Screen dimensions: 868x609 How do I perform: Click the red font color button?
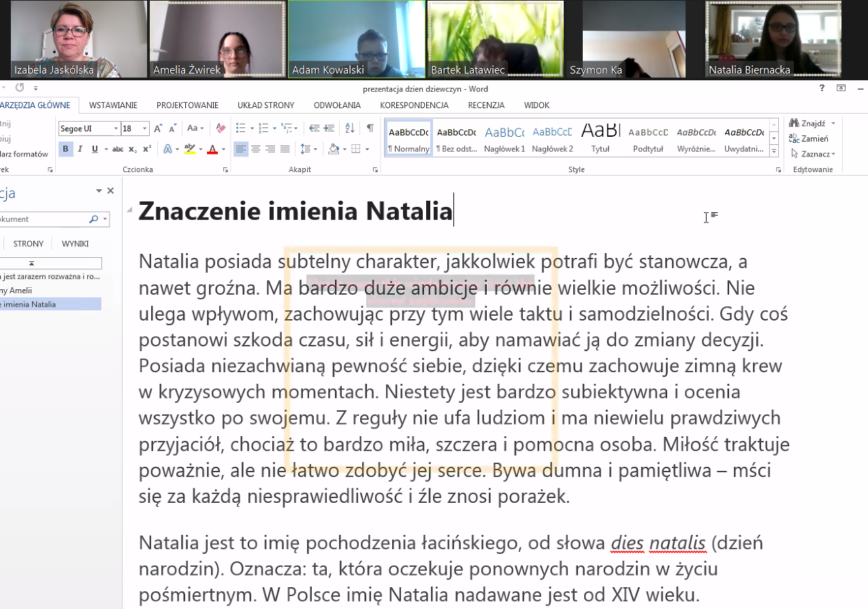[212, 149]
